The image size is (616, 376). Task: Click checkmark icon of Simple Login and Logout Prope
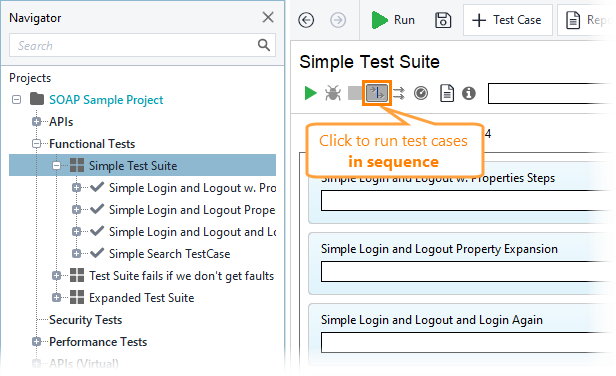[x=97, y=209]
